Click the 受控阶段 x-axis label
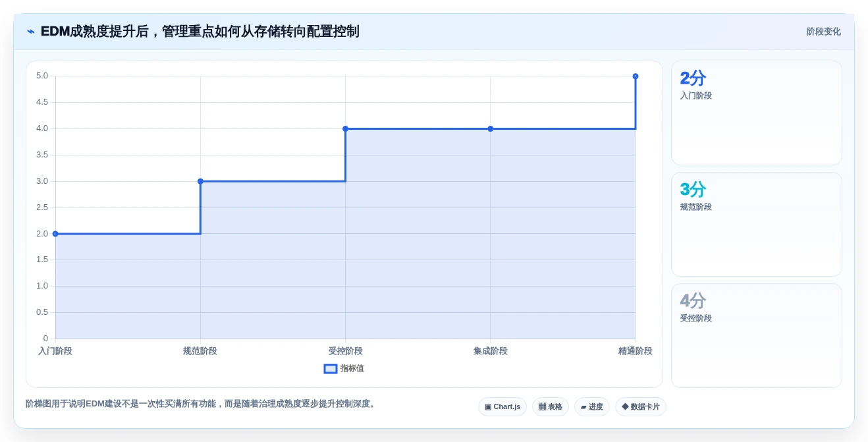 [345, 351]
